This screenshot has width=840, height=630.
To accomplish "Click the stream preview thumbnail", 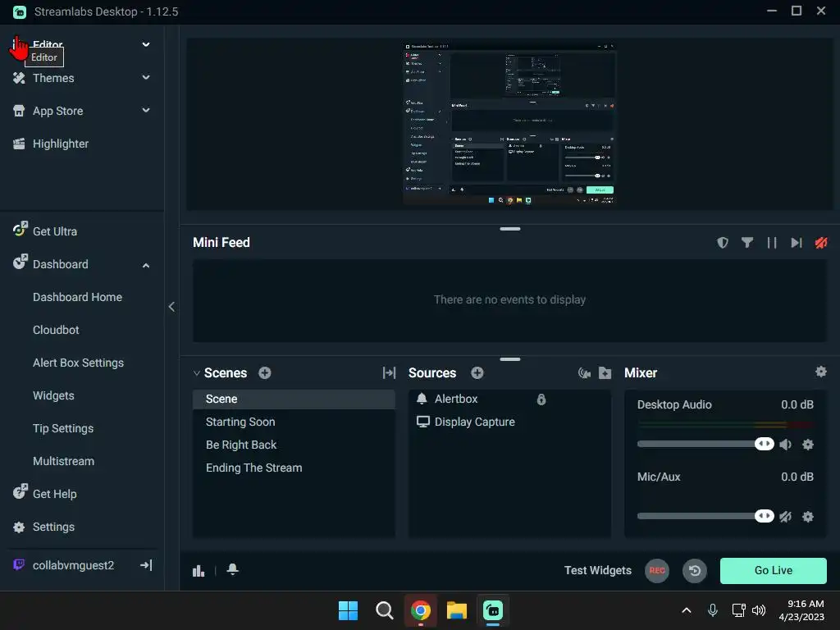I will click(509, 124).
